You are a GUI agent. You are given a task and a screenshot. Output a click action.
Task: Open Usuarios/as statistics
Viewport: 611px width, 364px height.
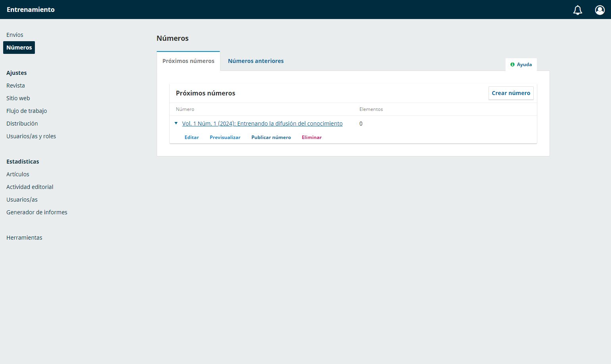pyautogui.click(x=22, y=200)
